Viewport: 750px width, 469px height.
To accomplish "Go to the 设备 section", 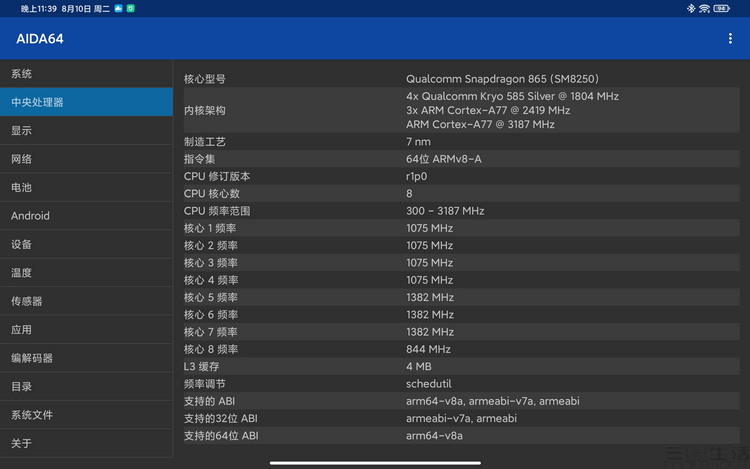I will [86, 244].
